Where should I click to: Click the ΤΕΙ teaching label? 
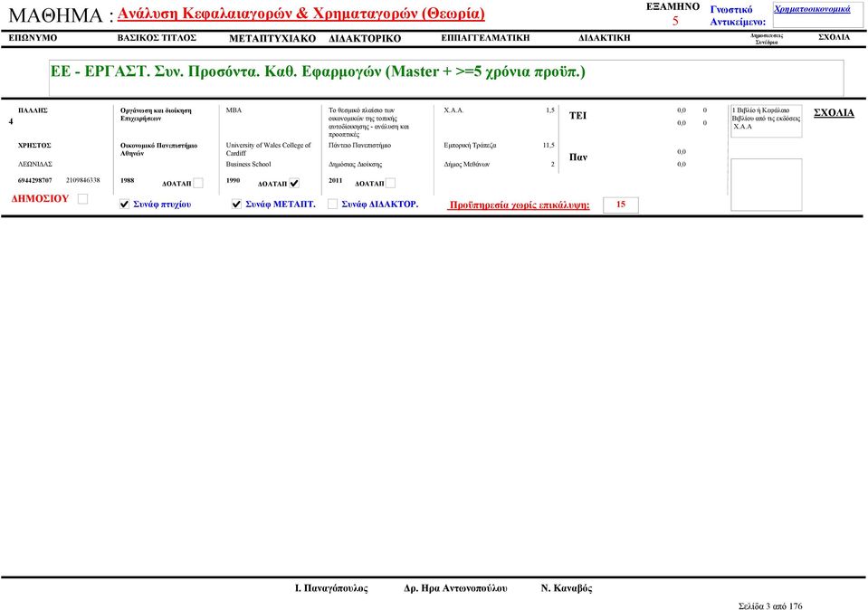578,116
